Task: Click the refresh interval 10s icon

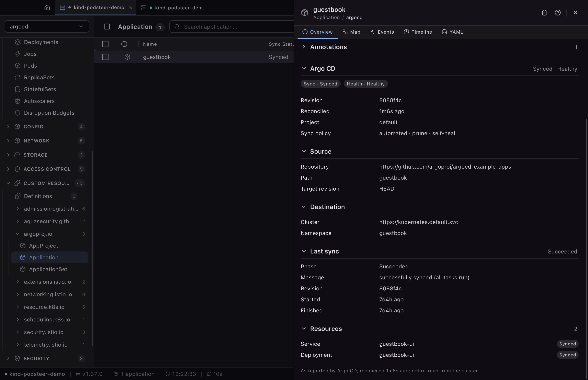Action: pyautogui.click(x=209, y=374)
